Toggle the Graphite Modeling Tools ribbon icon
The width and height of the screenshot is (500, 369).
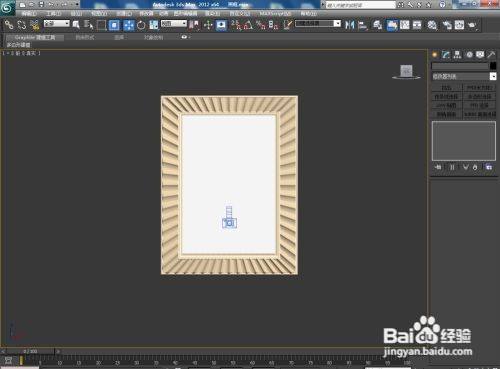(x=392, y=25)
